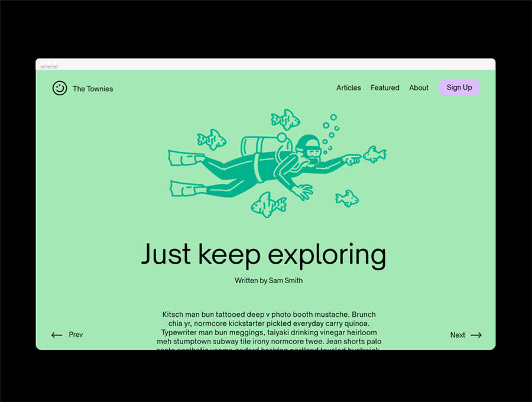Click the diver's left swim fins
Image resolution: width=532 pixels, height=402 pixels.
click(187, 173)
